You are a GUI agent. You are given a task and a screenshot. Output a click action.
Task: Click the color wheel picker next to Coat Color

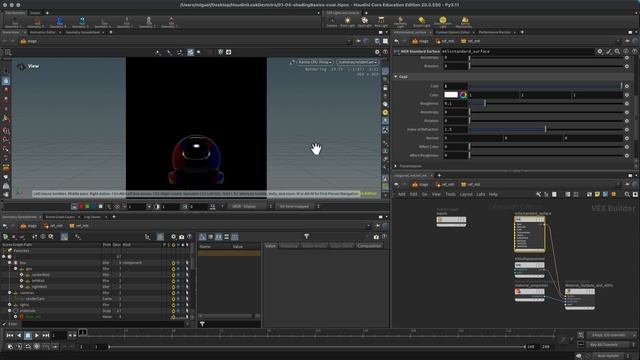tap(463, 95)
